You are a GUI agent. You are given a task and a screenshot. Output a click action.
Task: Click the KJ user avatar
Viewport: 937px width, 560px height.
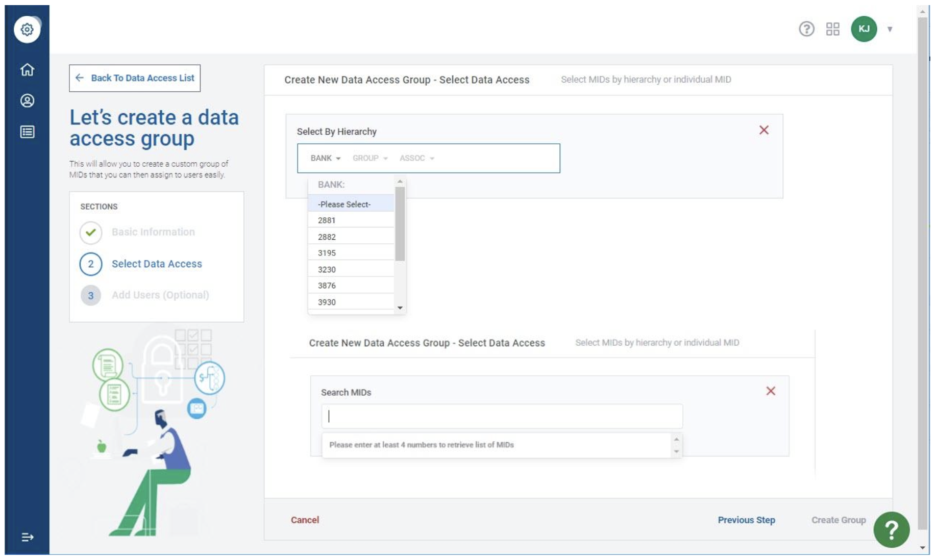click(864, 29)
